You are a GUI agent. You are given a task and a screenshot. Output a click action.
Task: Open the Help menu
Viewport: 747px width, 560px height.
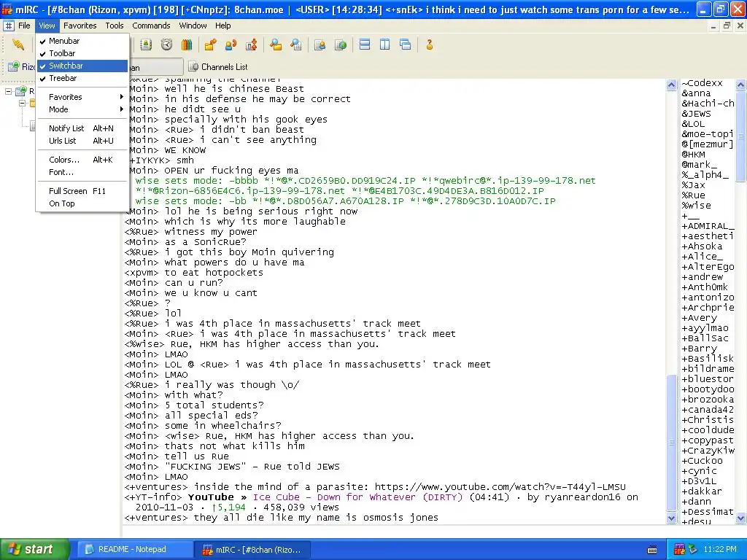(x=222, y=26)
